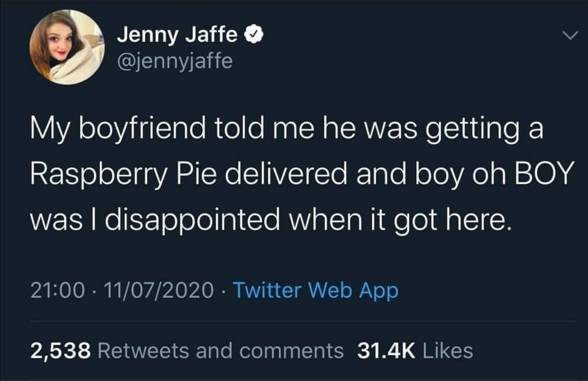Click the @jennyjaffe handle
Screen dimensions: 588x381
coord(176,62)
